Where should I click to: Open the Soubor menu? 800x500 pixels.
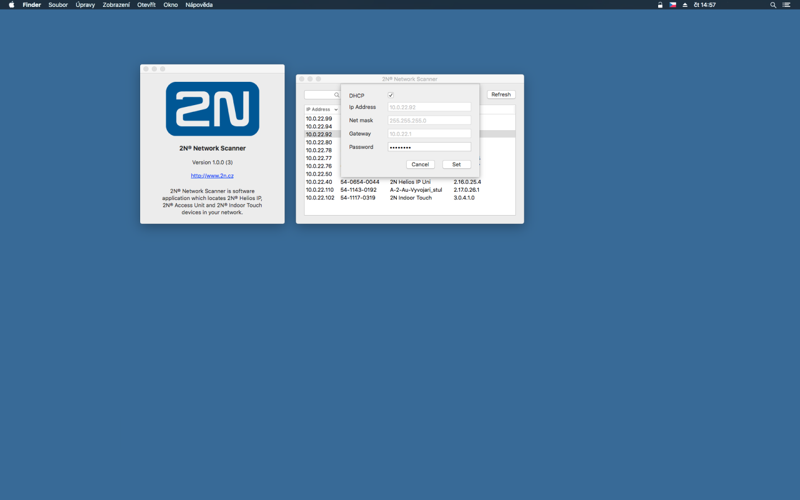tap(58, 5)
